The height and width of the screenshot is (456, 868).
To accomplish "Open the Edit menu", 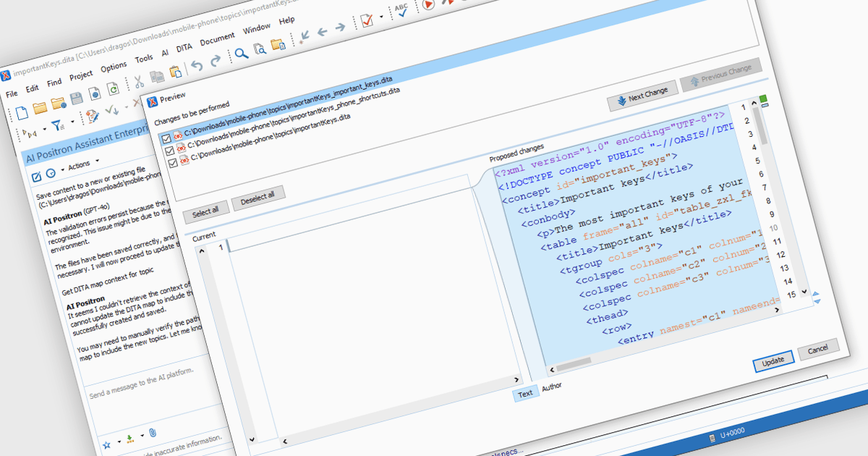I will (x=33, y=87).
